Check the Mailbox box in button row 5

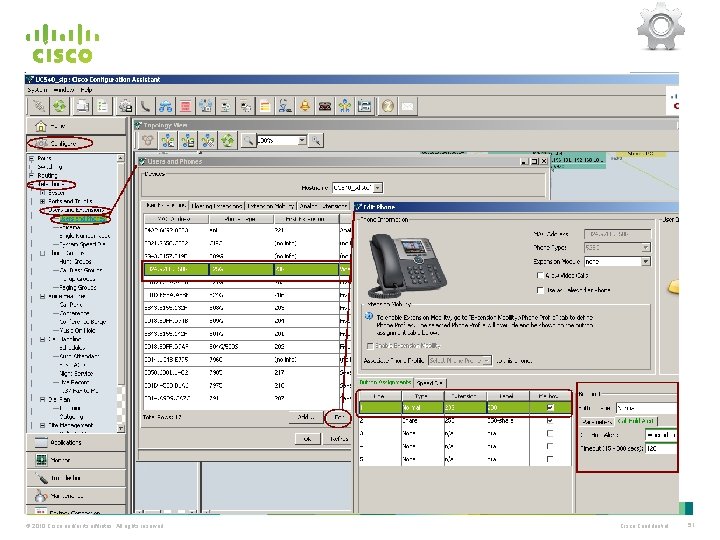click(550, 459)
